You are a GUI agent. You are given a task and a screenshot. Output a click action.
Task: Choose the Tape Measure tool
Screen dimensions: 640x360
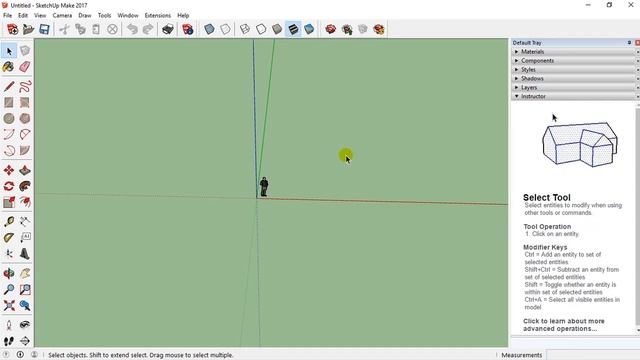click(x=9, y=222)
